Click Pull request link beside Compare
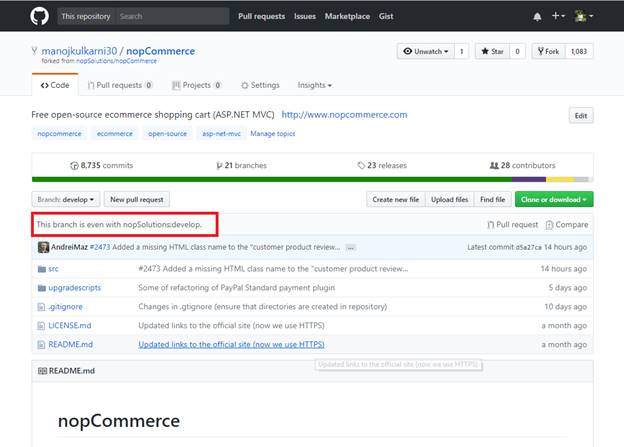Screen dimensions: 624x447 pyautogui.click(x=513, y=225)
